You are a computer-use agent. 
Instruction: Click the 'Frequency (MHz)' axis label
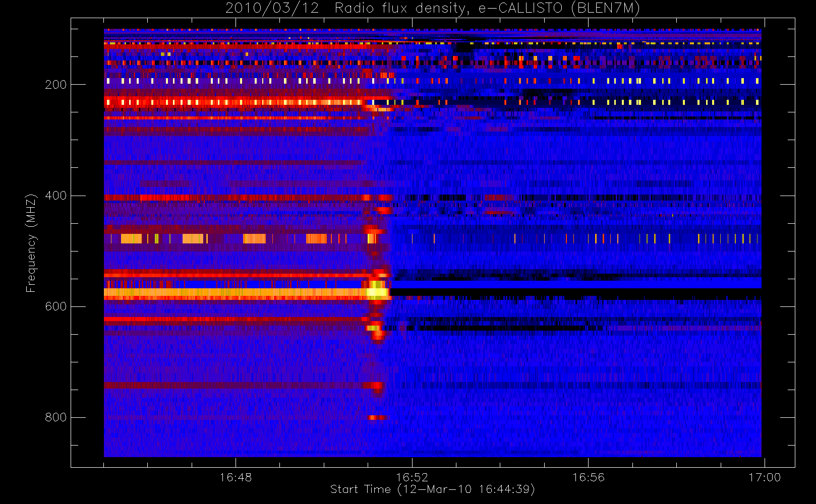point(31,243)
